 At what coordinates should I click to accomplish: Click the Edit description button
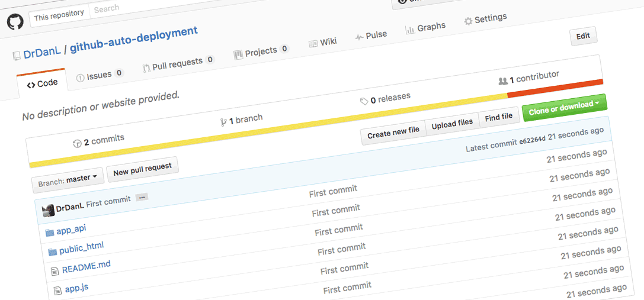583,37
